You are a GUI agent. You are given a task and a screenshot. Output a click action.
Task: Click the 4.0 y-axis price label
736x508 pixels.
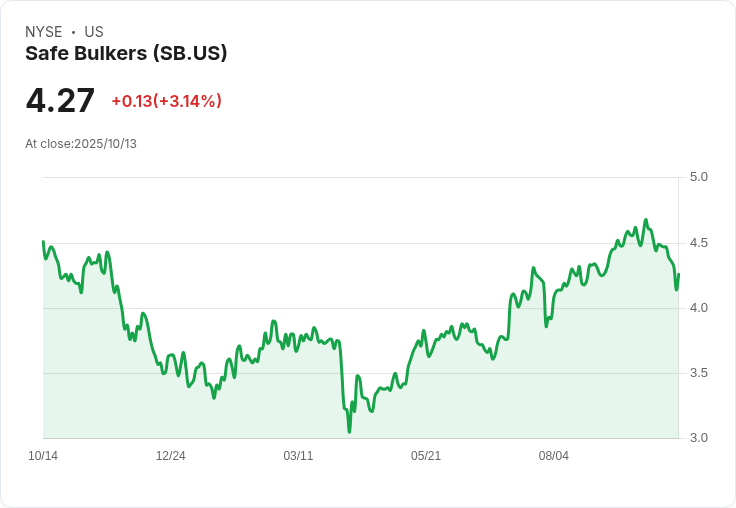coord(698,308)
